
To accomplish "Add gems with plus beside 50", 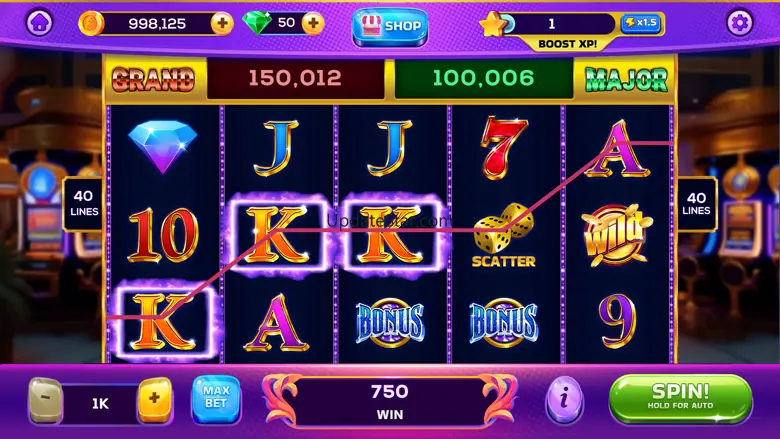I will pyautogui.click(x=313, y=23).
